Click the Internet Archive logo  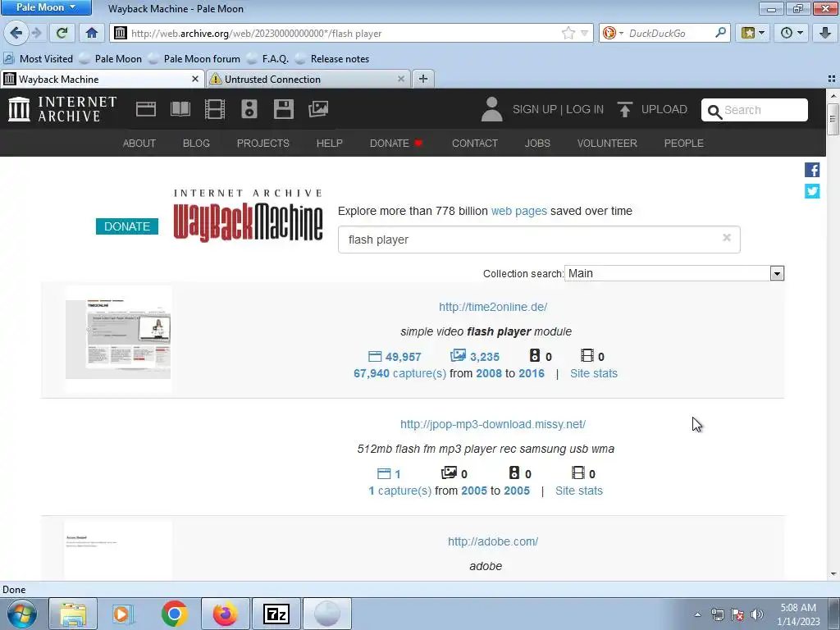pyautogui.click(x=62, y=109)
